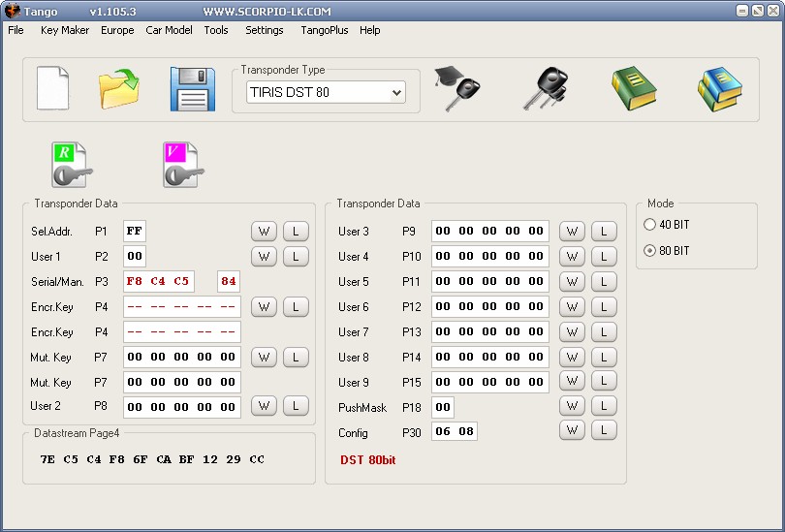Click the User 1 P2 field showing 00
Viewport: 785px width, 532px height.
pos(135,256)
